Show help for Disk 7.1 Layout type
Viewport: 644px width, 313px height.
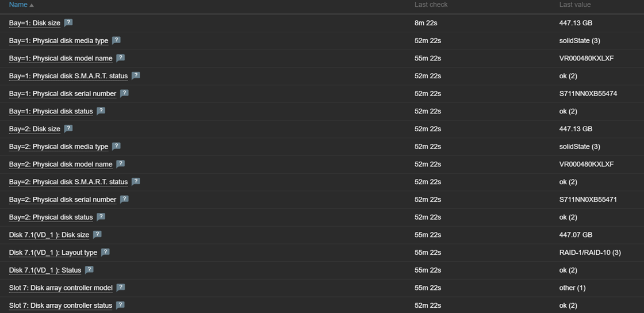105,252
